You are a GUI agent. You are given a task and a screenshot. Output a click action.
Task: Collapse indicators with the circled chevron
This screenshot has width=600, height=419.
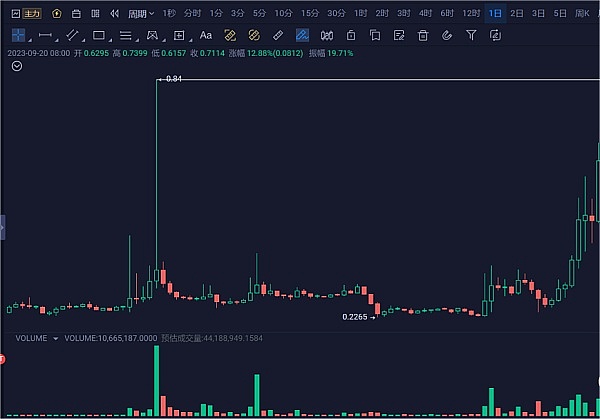pos(17,66)
